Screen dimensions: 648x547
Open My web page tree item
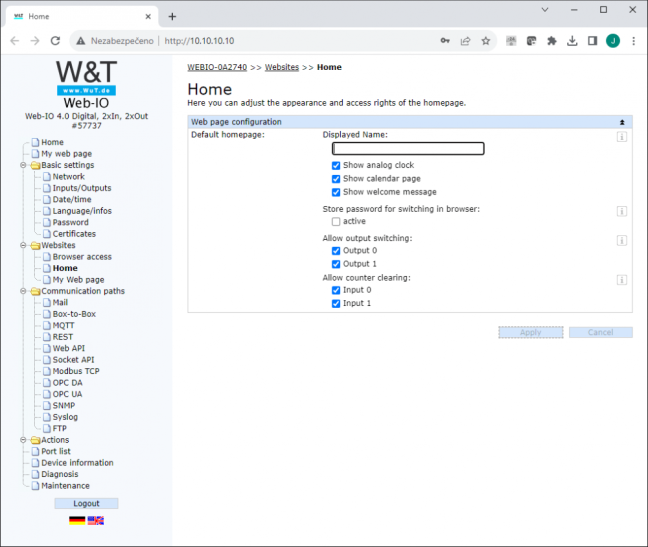tap(67, 154)
